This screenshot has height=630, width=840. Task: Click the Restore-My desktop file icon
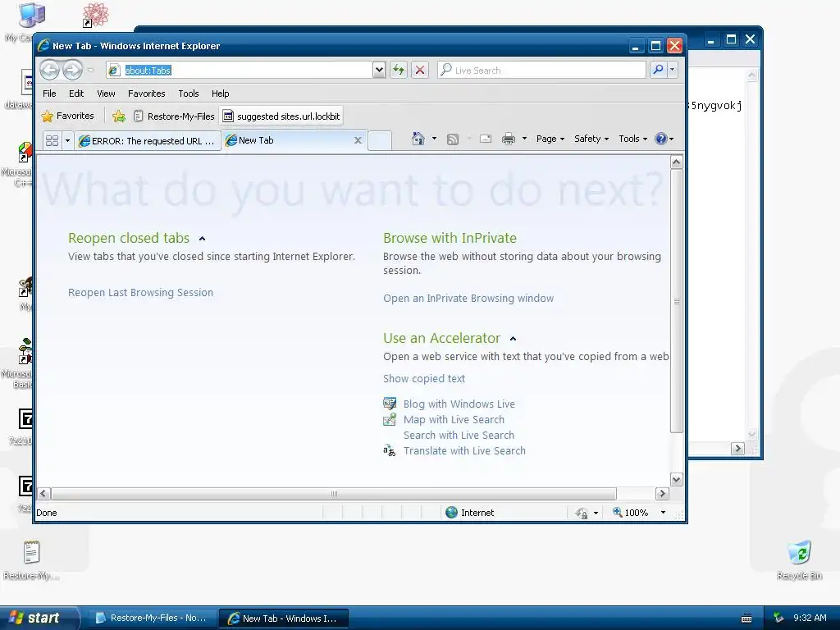click(31, 559)
